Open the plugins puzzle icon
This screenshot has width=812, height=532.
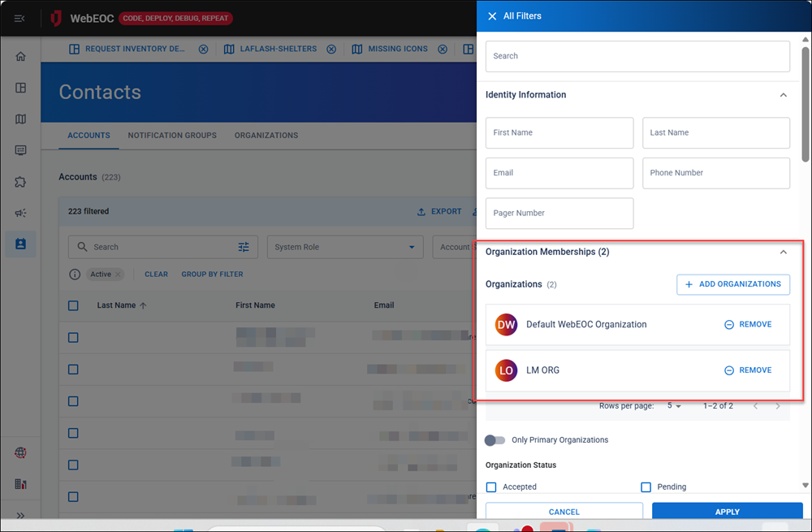[20, 182]
